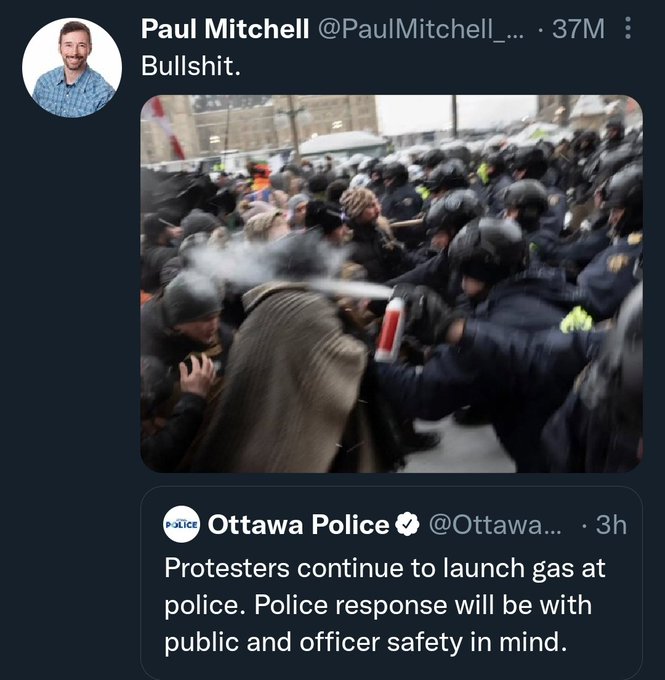Expand the protest photo to full view

click(x=391, y=283)
